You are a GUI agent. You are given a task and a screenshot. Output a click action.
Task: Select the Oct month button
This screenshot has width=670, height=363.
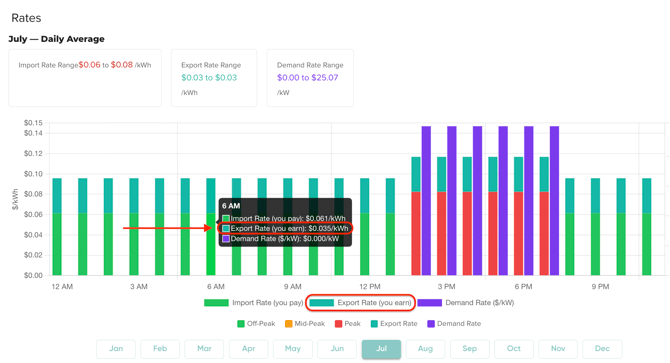pos(514,348)
